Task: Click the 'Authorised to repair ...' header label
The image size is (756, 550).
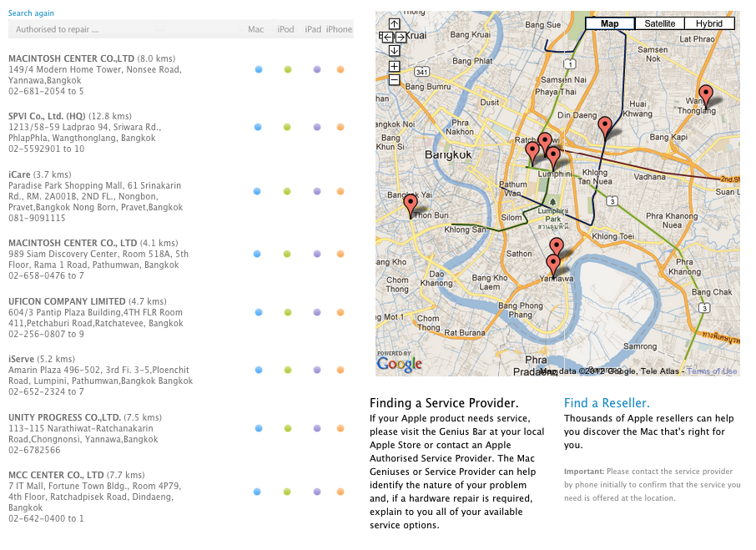Action: pos(57,29)
